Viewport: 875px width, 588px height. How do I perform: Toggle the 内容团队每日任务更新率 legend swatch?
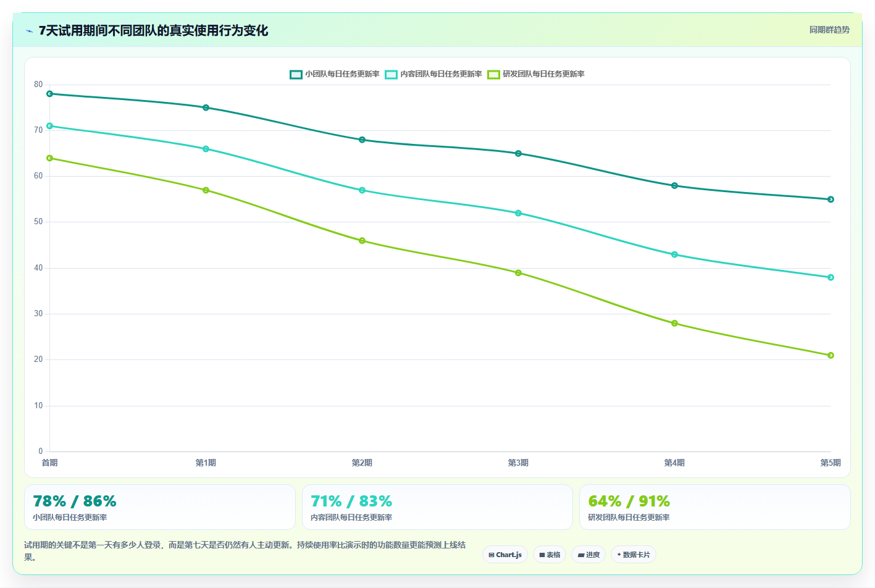click(391, 74)
